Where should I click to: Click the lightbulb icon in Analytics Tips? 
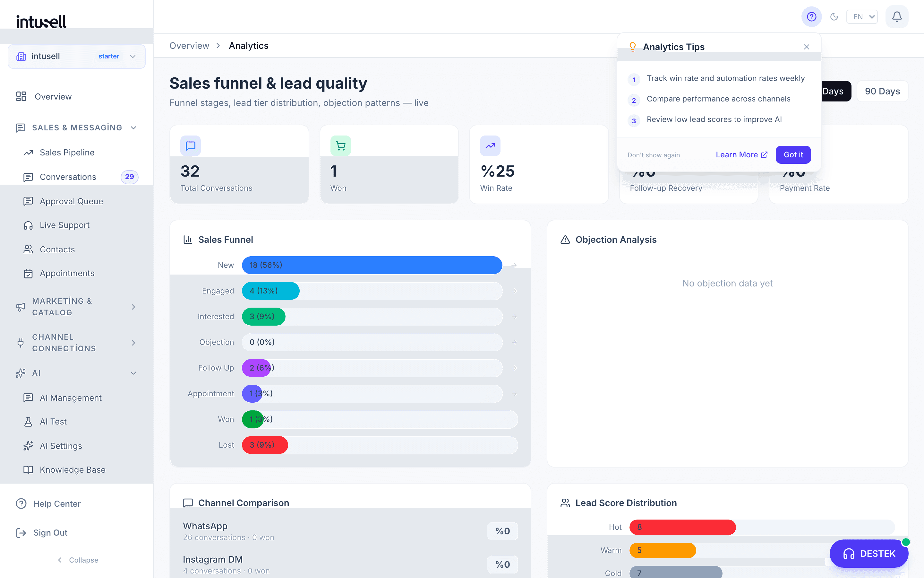633,47
